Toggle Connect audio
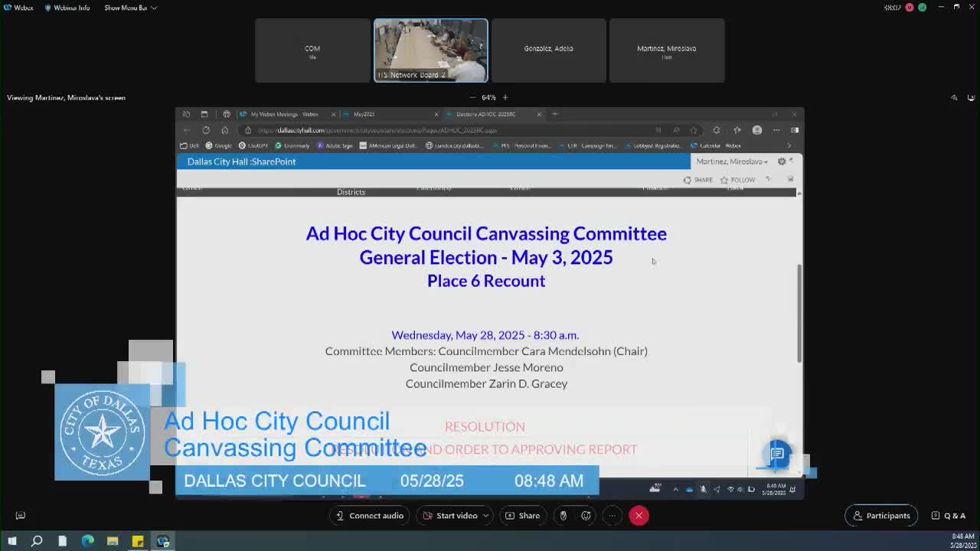 [370, 516]
